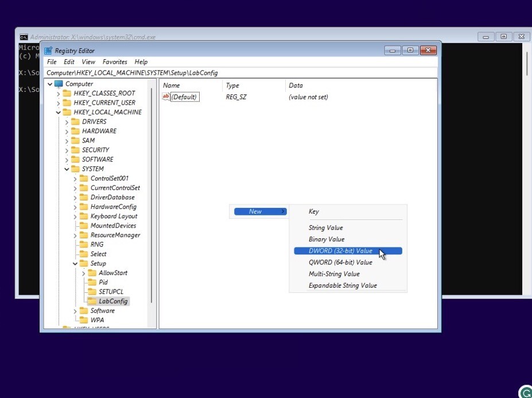532x398 pixels.
Task: Click the SYSTEM folder icon
Action: pos(75,169)
